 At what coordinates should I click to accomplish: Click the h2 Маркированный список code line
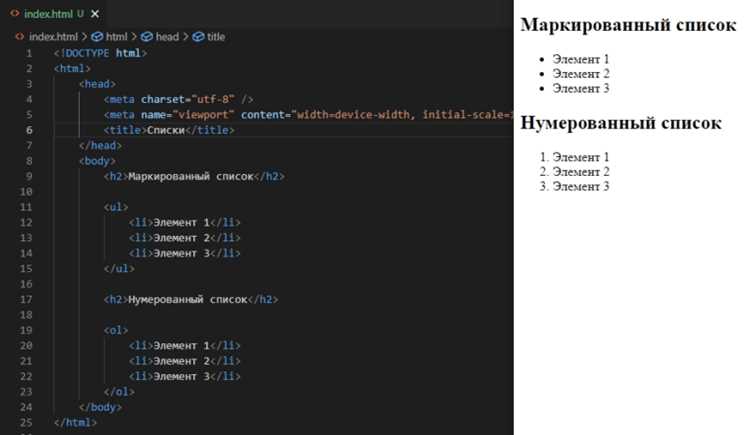pos(194,177)
